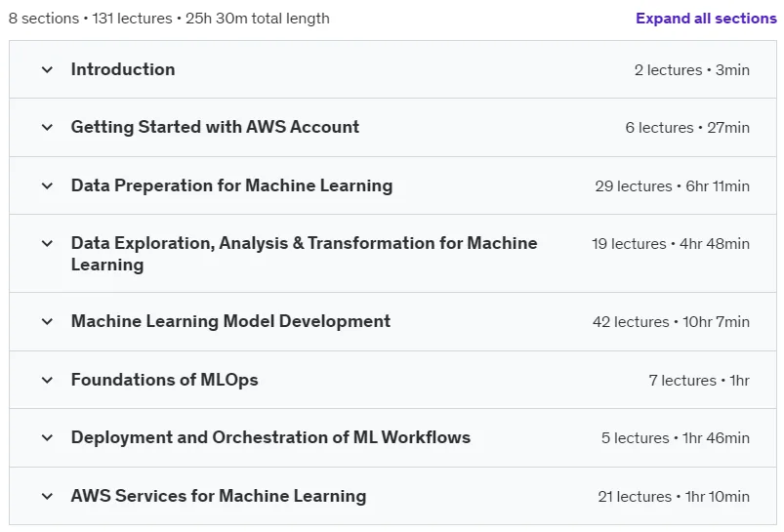
Task: Select Deployment and Orchestration of ML Workflows title
Action: pyautogui.click(x=270, y=437)
